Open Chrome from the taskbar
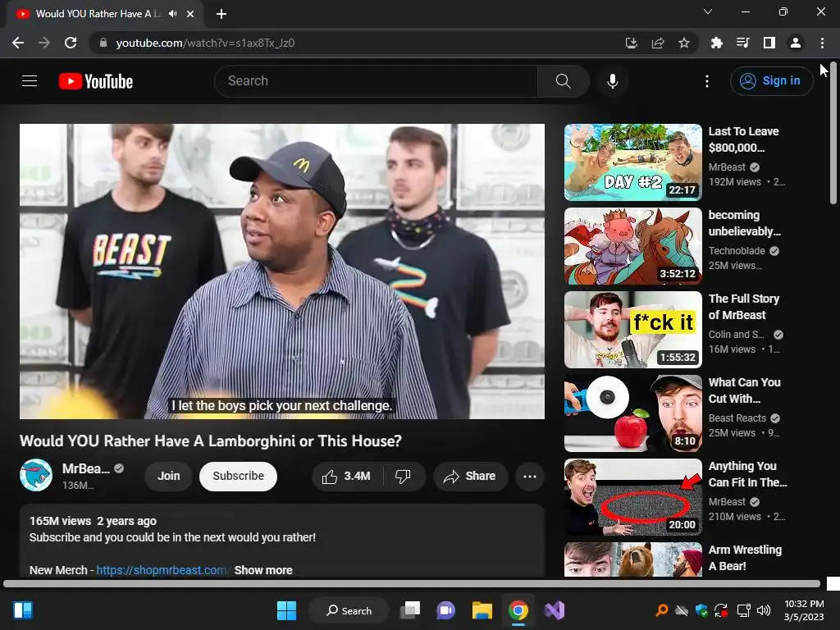The image size is (840, 630). click(x=518, y=610)
